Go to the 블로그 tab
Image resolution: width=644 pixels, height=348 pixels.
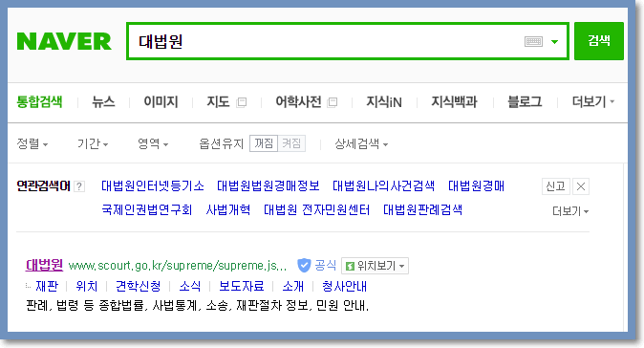525,101
